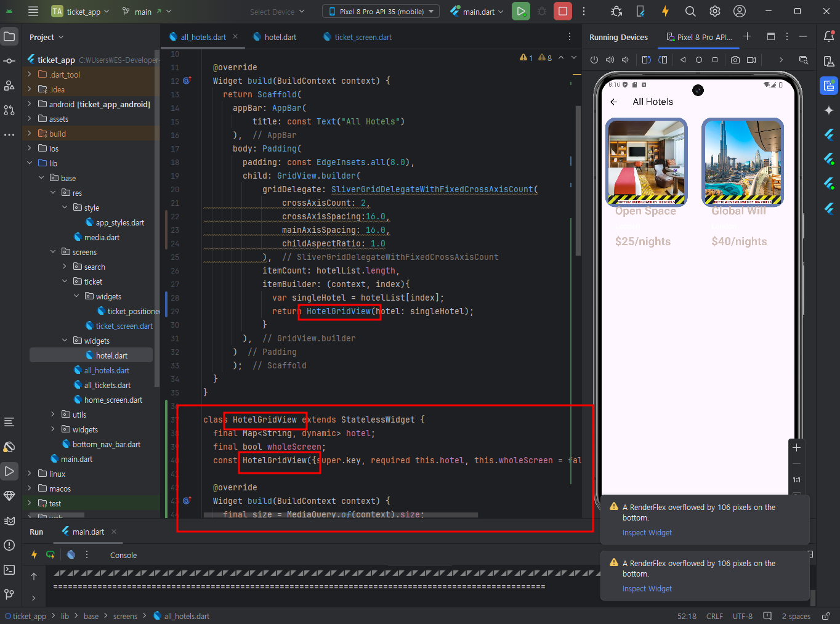Click UTF-8 encoding in status bar
The height and width of the screenshot is (624, 840).
743,616
